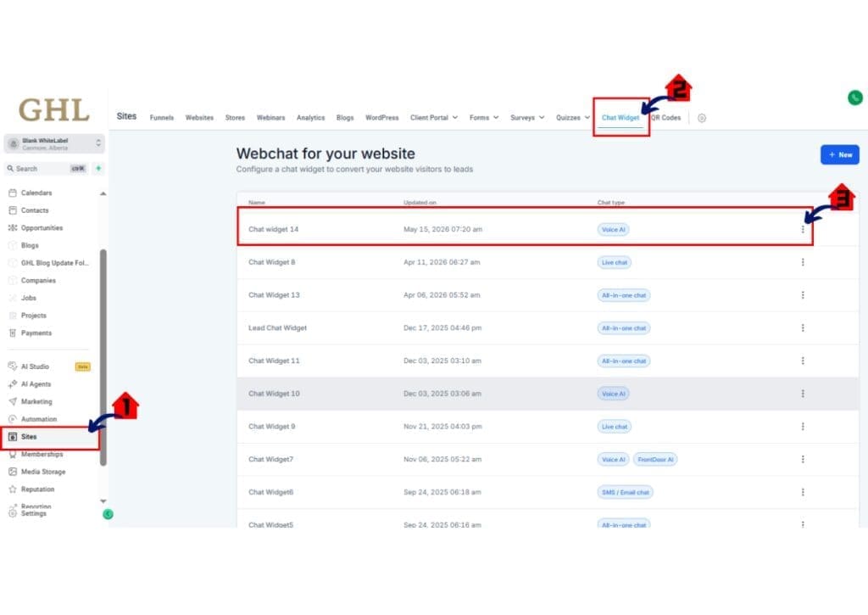Open Chat Widget 8 name link
Image resolution: width=868 pixels, height=615 pixels.
coord(272,262)
